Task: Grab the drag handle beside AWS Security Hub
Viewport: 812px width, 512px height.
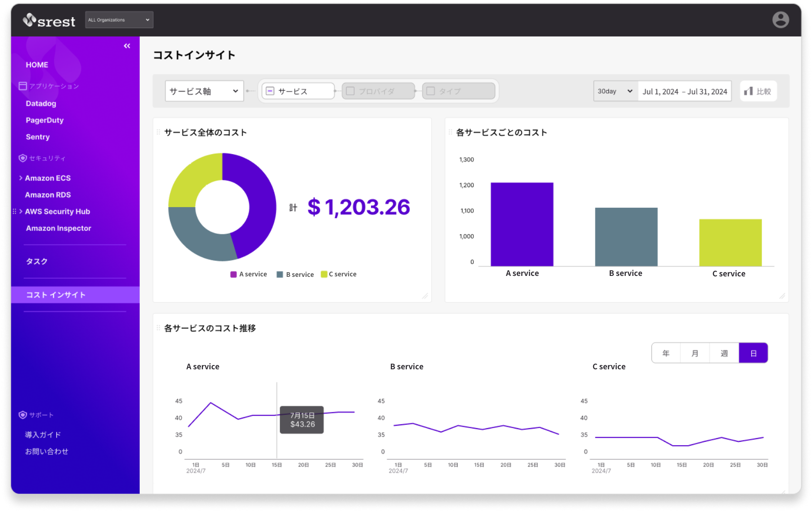Action: 14,211
